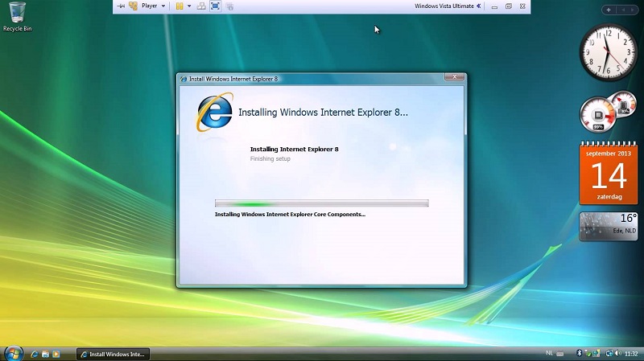Image resolution: width=644 pixels, height=361 pixels.
Task: Close the Install Windows Internet Explorer 8 dialog
Action: pyautogui.click(x=454, y=77)
